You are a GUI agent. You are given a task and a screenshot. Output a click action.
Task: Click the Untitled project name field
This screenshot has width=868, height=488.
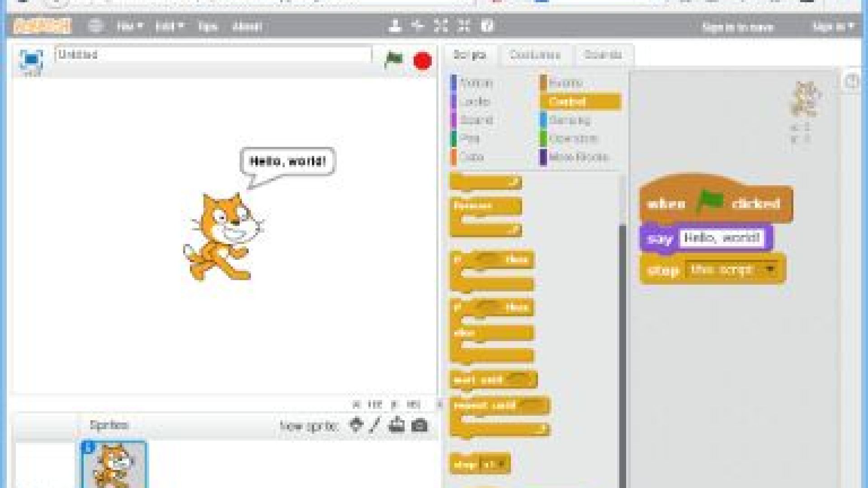(212, 55)
